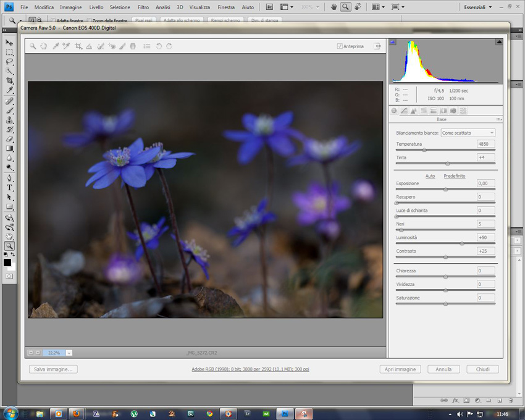Screen dimensions: 525x420
Task: Open the Bilanciamento bianco dropdown
Action: tap(468, 133)
